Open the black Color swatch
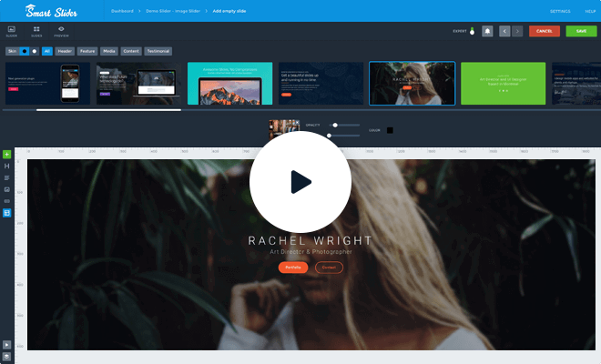The width and height of the screenshot is (601, 364). [390, 130]
